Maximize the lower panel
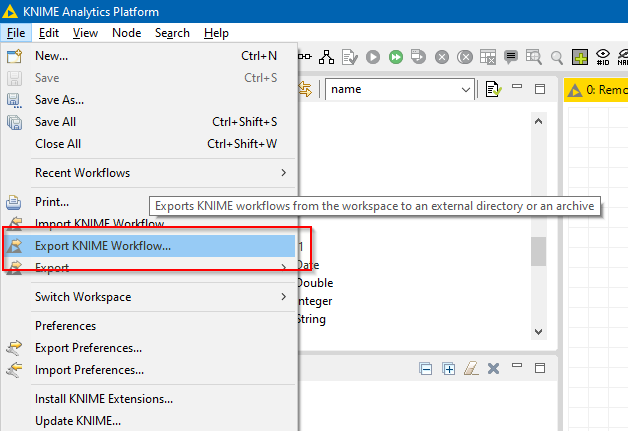 (x=540, y=368)
